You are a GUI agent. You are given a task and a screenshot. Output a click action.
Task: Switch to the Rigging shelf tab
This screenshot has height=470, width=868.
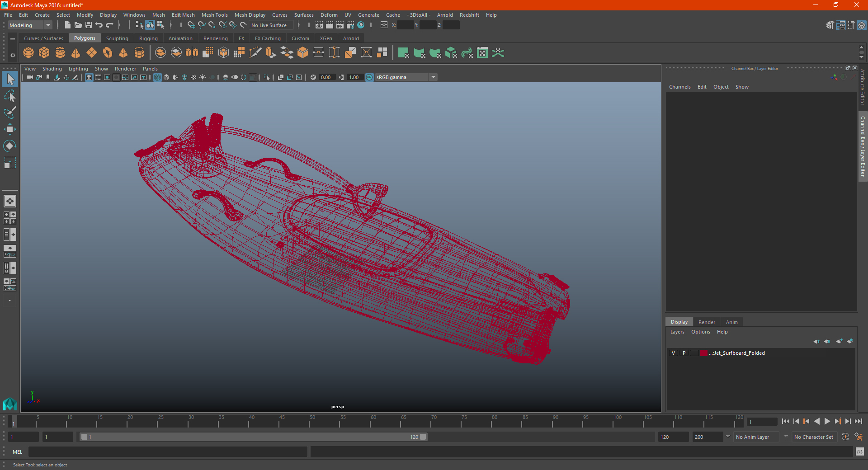[x=148, y=38]
